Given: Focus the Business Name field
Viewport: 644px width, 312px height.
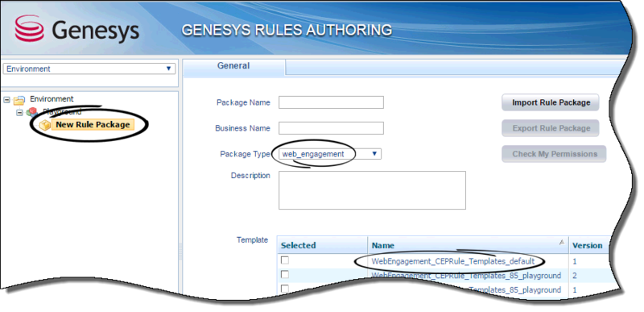Looking at the screenshot, I should (x=331, y=128).
